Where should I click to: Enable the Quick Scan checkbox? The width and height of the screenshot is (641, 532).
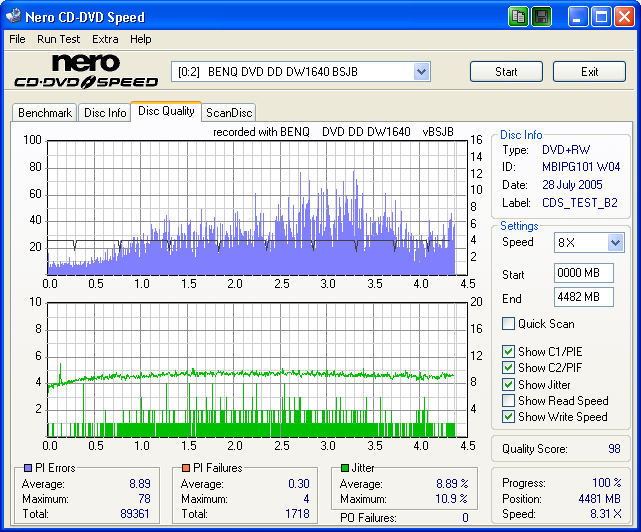(x=509, y=324)
